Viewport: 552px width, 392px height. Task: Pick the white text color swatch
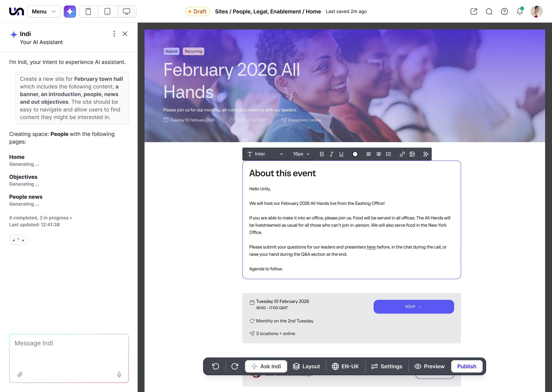tap(355, 154)
